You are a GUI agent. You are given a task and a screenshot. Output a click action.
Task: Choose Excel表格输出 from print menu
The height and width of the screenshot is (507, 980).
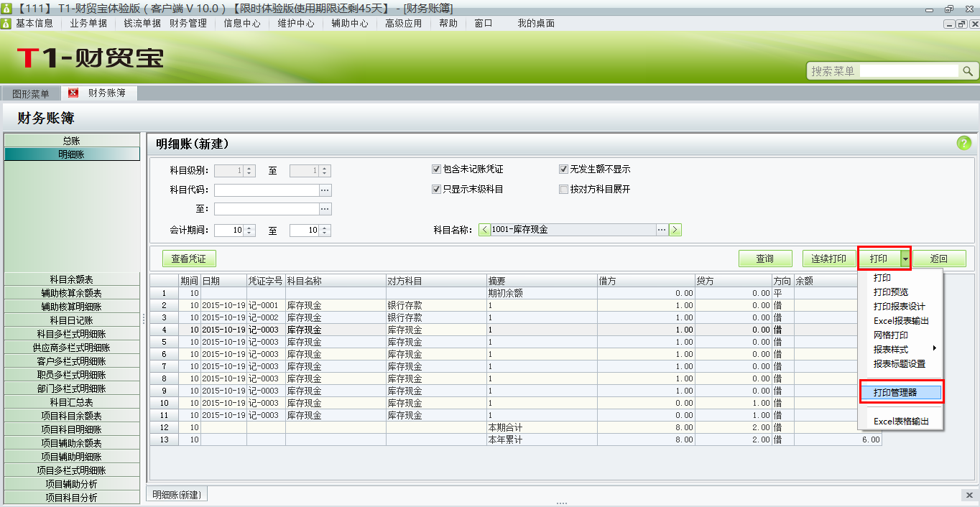click(x=900, y=422)
